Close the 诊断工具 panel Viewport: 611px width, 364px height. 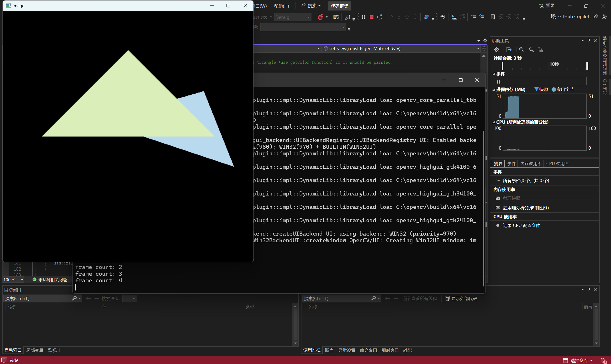(x=595, y=41)
